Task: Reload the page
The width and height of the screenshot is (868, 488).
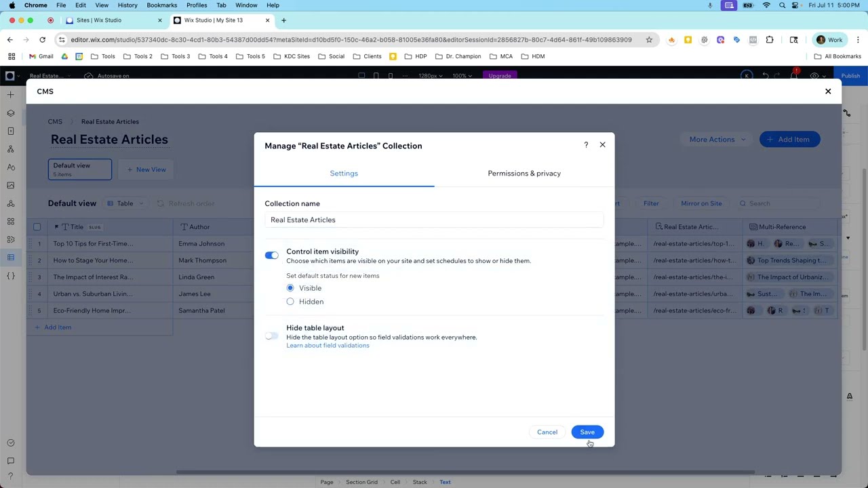Action: click(x=42, y=40)
